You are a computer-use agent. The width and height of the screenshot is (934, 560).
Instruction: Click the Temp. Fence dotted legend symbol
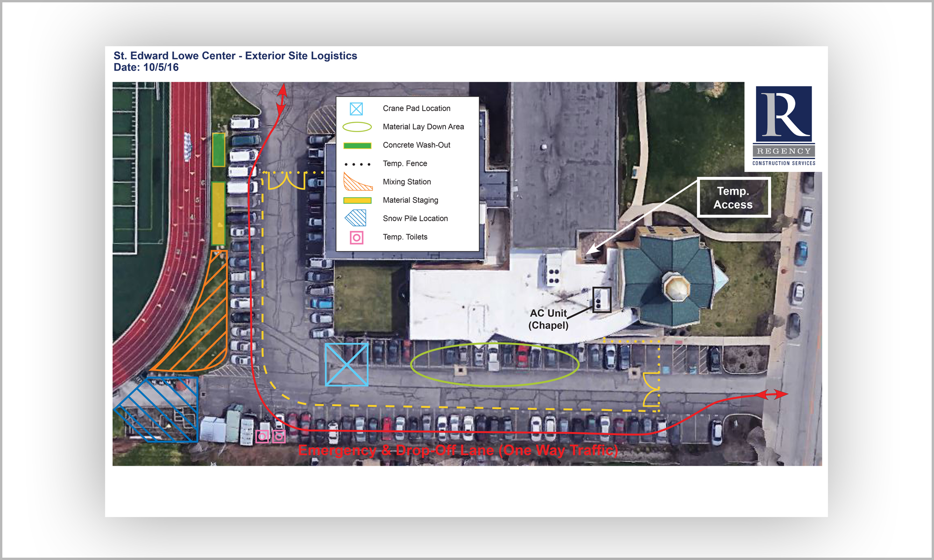pyautogui.click(x=357, y=164)
